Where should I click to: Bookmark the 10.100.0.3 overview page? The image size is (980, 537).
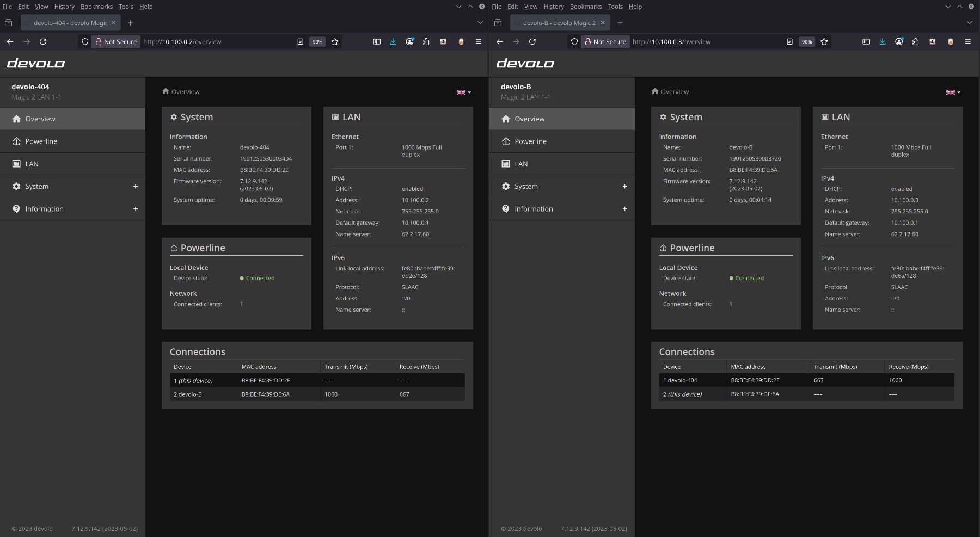(824, 41)
